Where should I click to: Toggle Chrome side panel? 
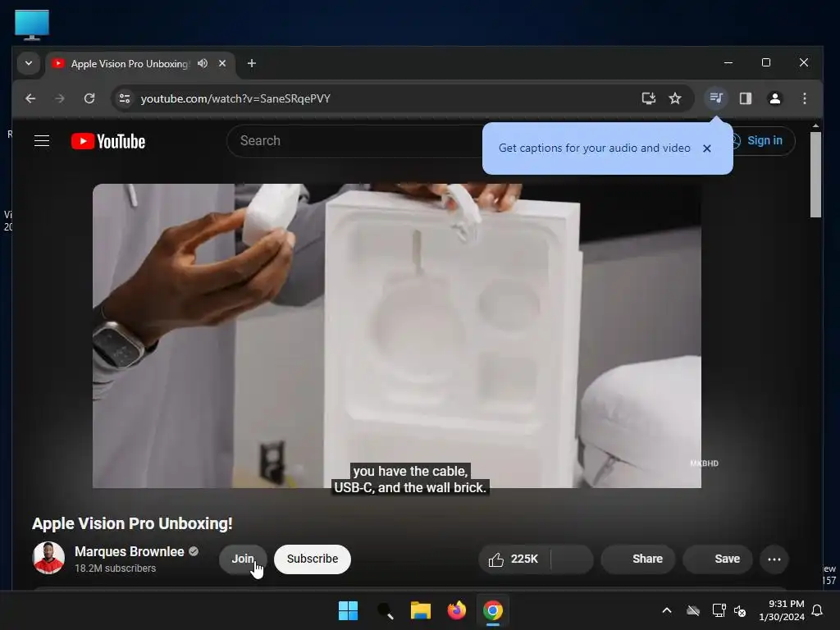746,98
